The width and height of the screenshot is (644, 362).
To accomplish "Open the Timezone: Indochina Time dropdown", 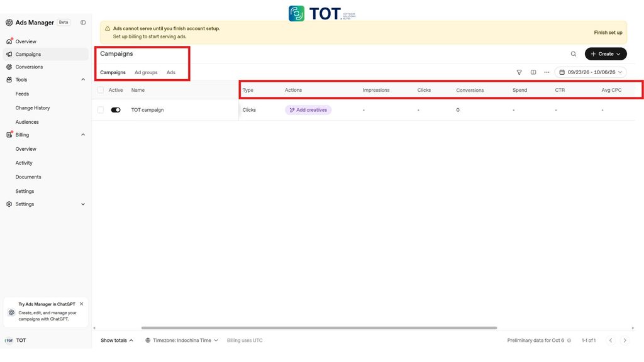I will 182,340.
